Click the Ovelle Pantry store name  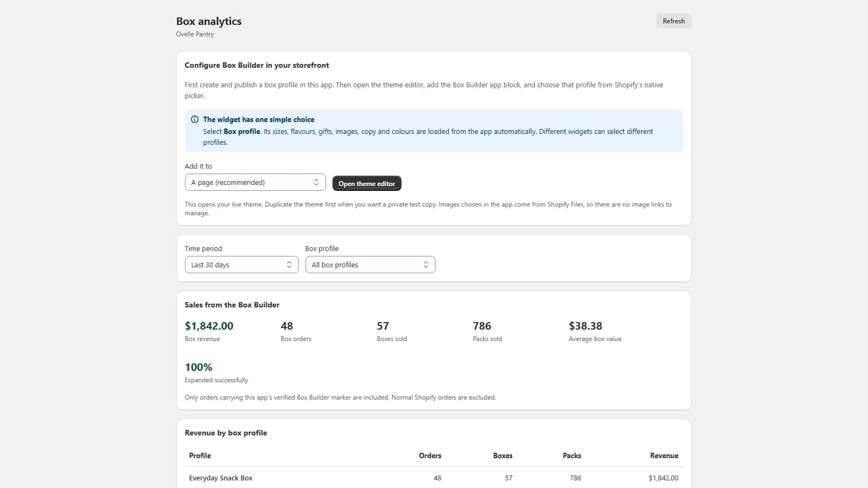[195, 34]
